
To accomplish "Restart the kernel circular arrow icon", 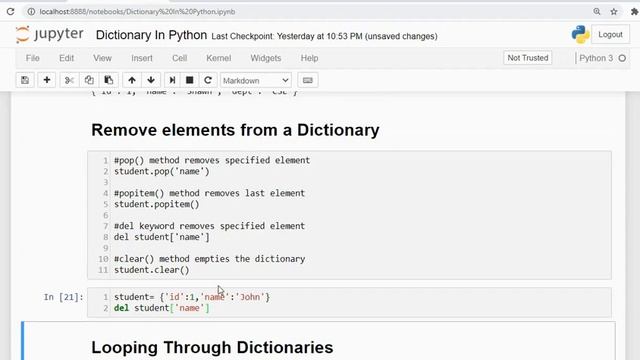I will [208, 80].
